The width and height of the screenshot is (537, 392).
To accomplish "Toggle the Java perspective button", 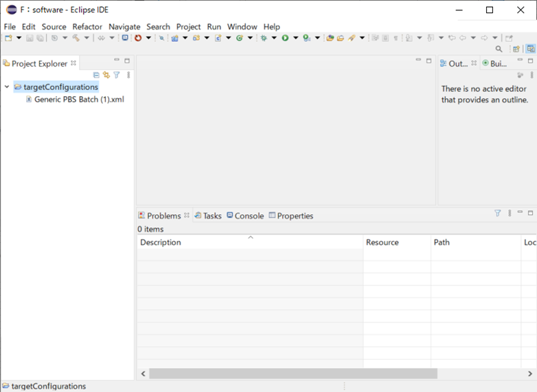I will click(530, 49).
